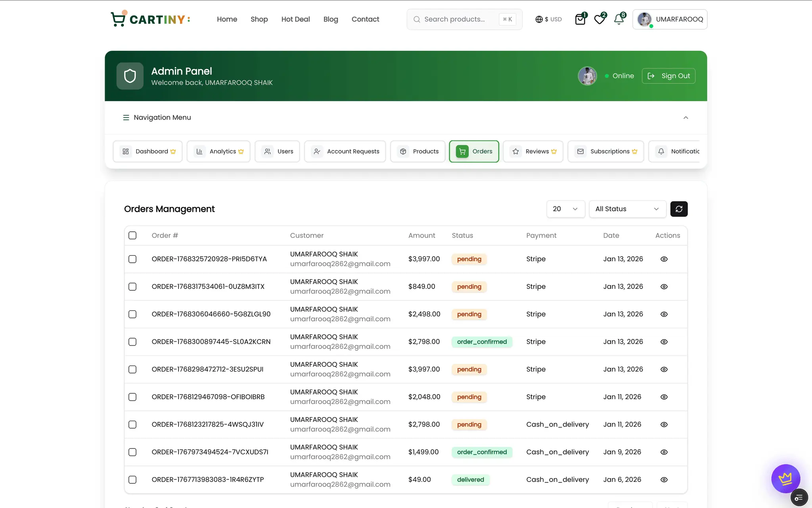Go to Home page
Screen dimensions: 812x508
(227, 19)
